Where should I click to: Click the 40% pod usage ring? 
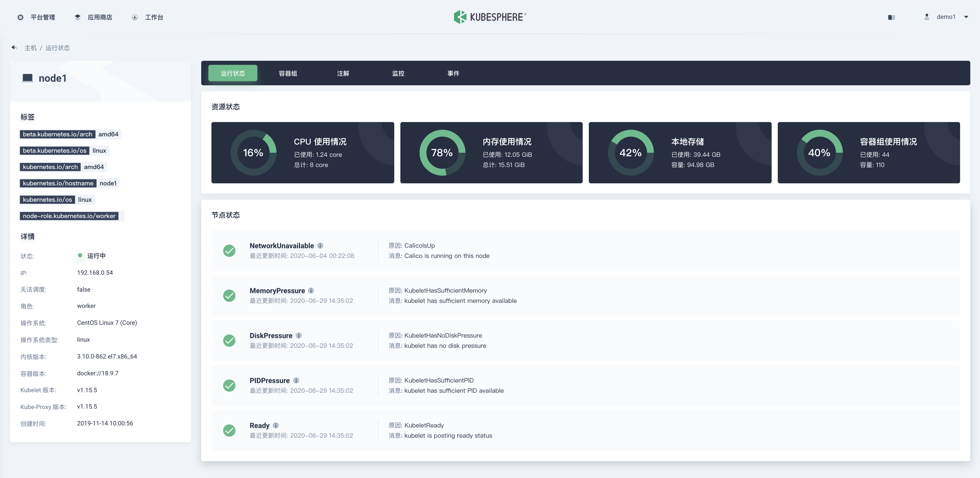coord(819,153)
